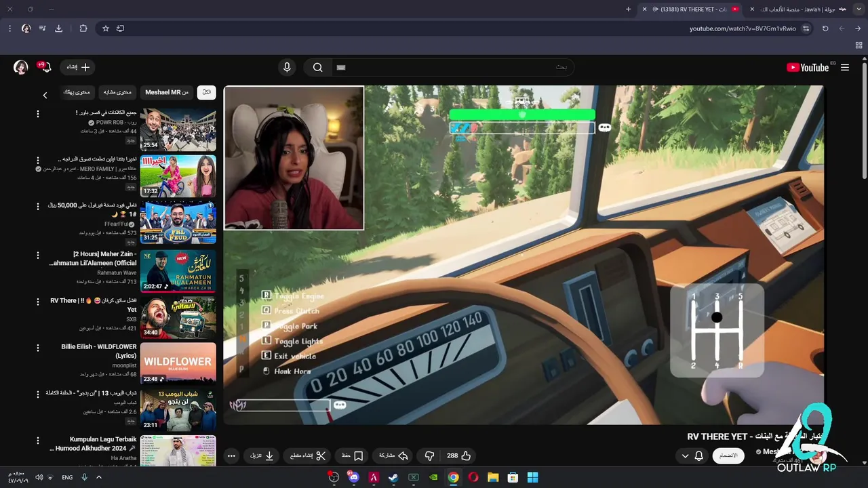Focus the YouTube search input field
The width and height of the screenshot is (868, 488).
coord(454,67)
